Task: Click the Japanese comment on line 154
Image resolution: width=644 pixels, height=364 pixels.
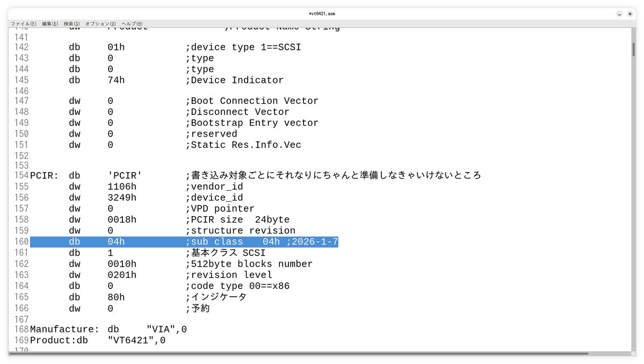Action: click(333, 176)
